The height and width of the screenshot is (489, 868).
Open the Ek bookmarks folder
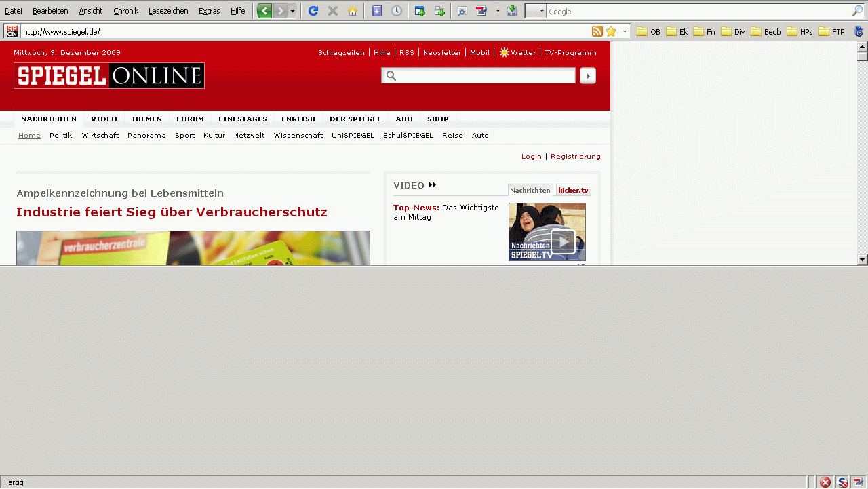point(677,32)
